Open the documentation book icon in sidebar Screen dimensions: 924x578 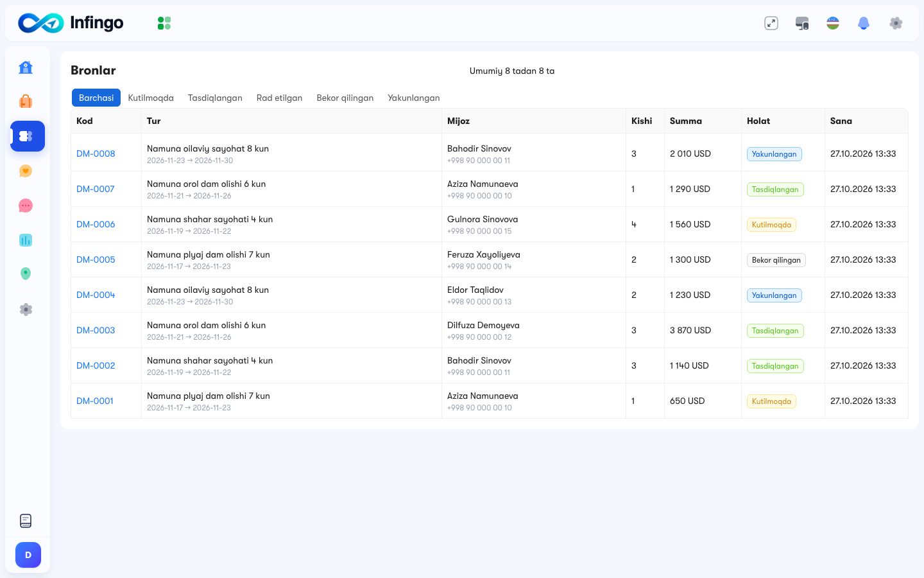[26, 521]
